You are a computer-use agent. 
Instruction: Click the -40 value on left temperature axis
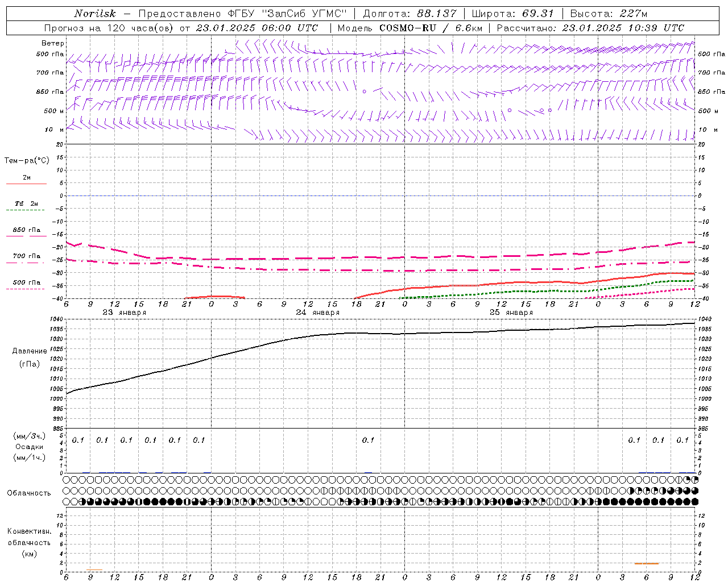coord(59,298)
